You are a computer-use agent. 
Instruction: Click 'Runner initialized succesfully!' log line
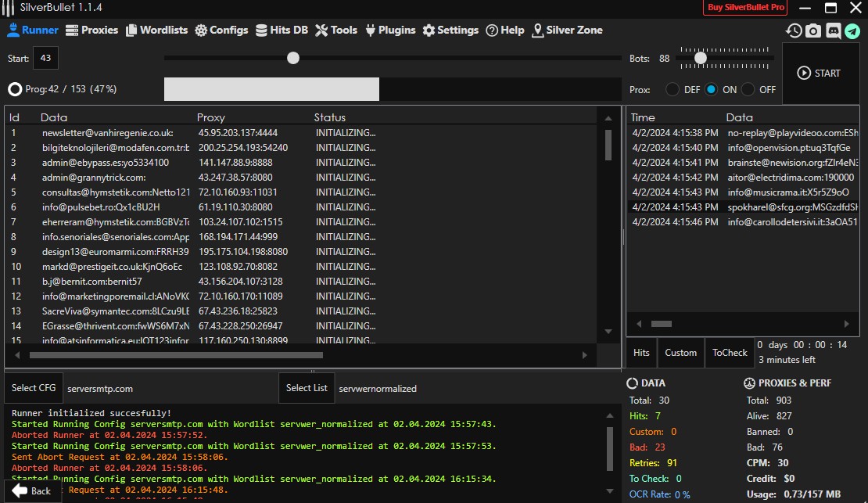[91, 413]
